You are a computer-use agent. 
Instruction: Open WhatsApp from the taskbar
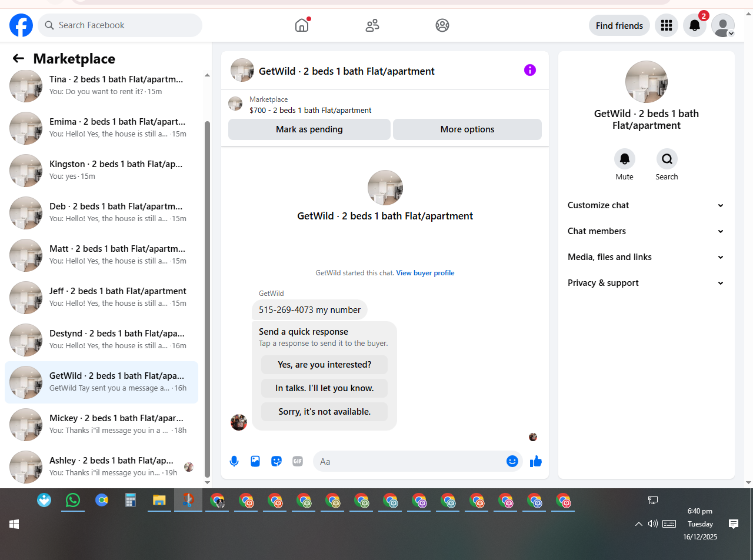(x=73, y=501)
